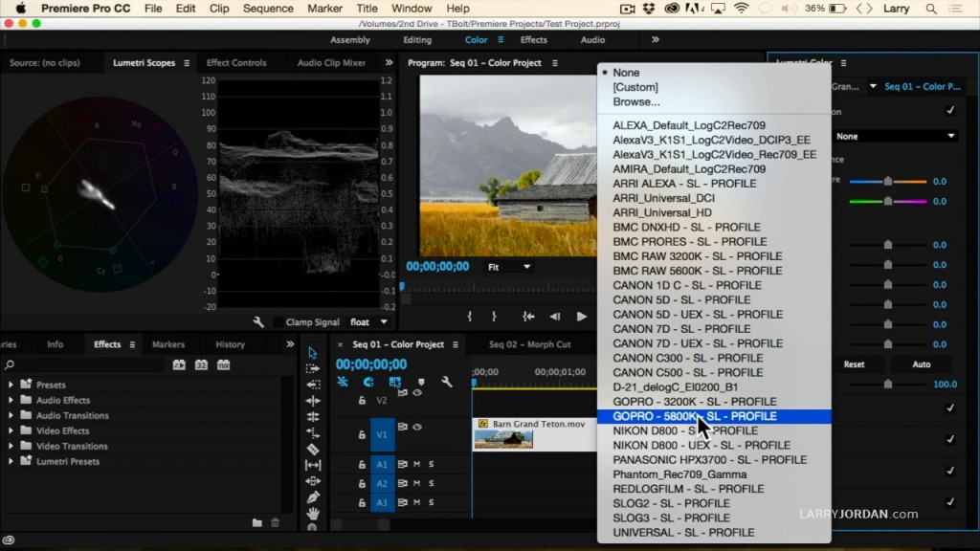Adjust the Saturation slider at 100.0

pos(887,385)
